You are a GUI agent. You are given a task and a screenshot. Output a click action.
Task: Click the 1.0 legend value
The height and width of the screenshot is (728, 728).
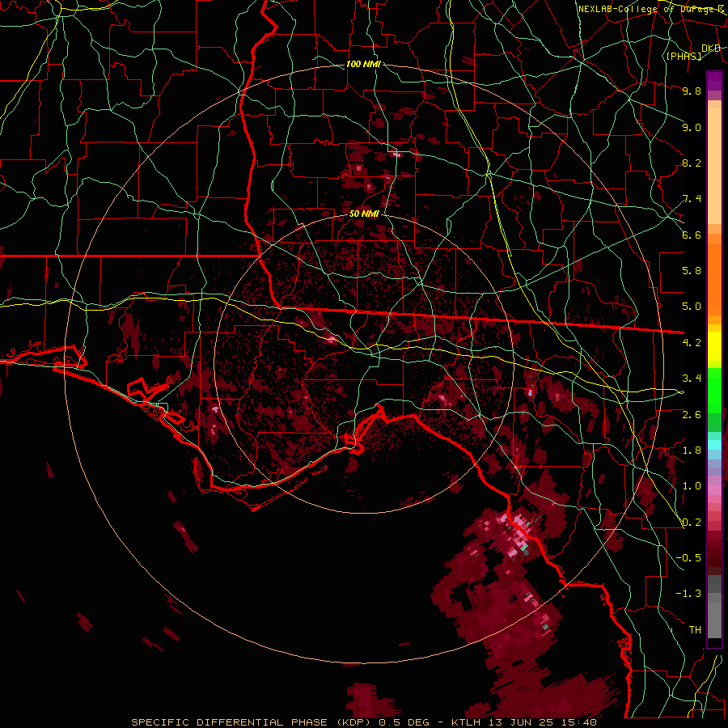692,486
